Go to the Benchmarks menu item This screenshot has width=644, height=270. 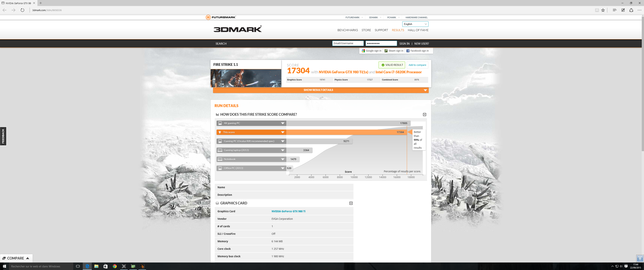(x=347, y=30)
